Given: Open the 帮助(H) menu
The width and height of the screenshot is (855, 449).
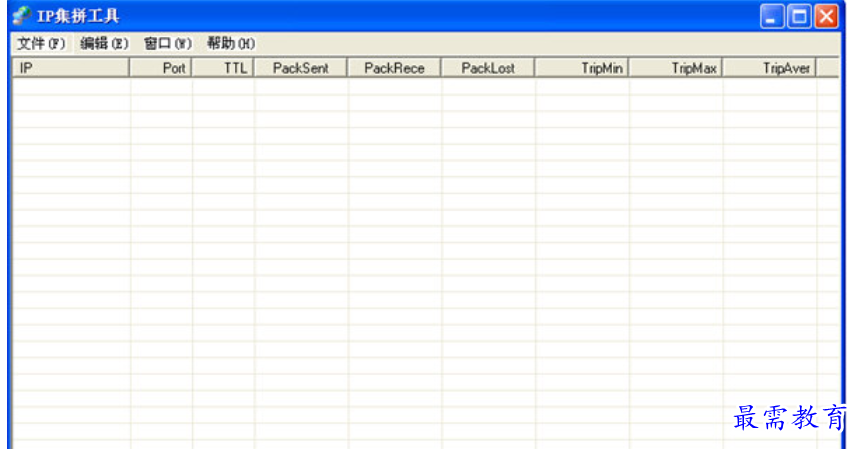Looking at the screenshot, I should 231,44.
